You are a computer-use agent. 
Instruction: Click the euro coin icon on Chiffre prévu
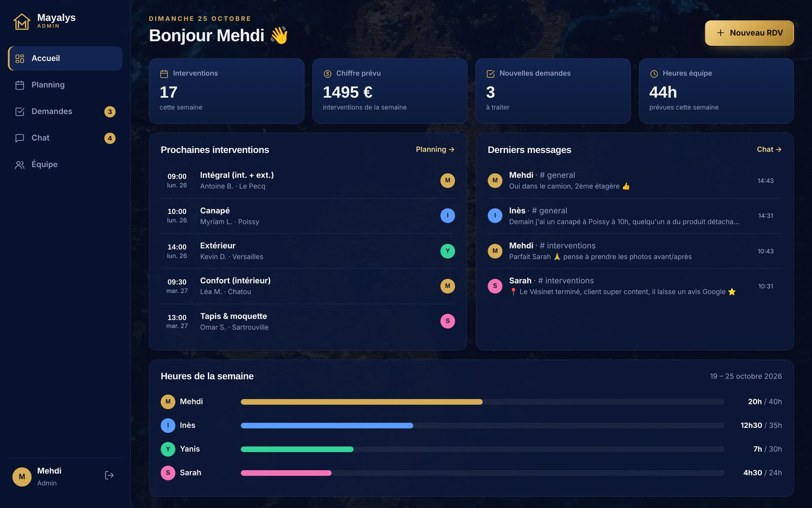click(327, 74)
